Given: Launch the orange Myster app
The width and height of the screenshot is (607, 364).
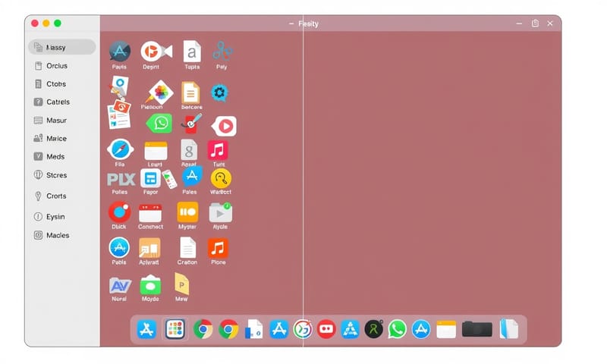Looking at the screenshot, I should click(x=187, y=212).
